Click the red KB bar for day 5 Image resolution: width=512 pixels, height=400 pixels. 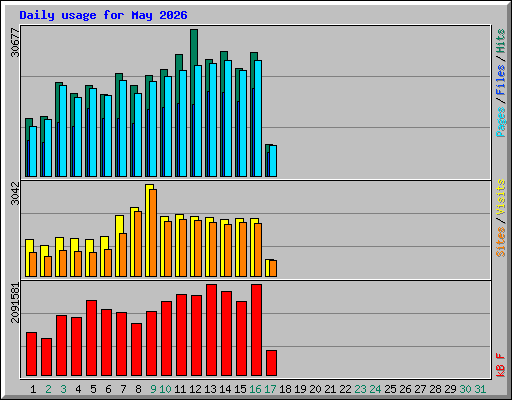click(x=91, y=338)
